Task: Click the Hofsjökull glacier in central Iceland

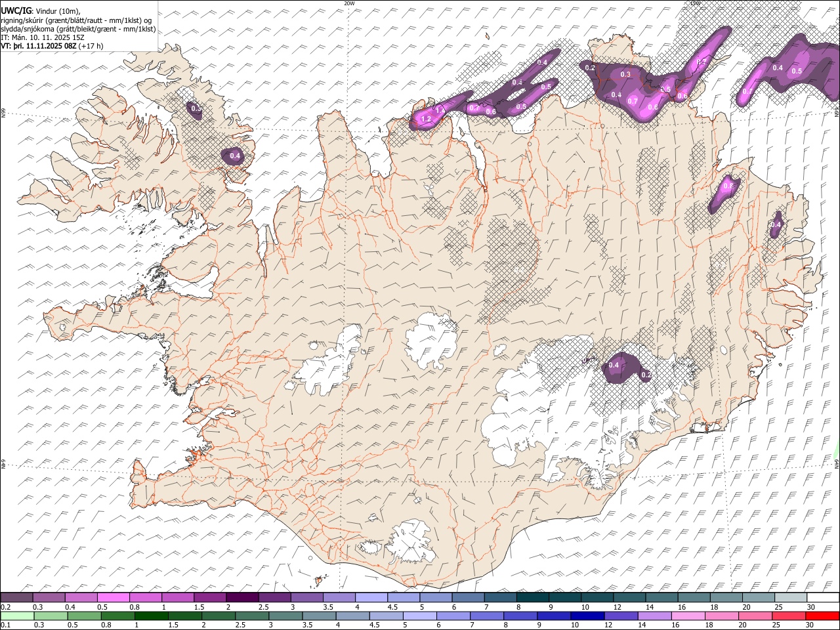Action: coord(432,339)
